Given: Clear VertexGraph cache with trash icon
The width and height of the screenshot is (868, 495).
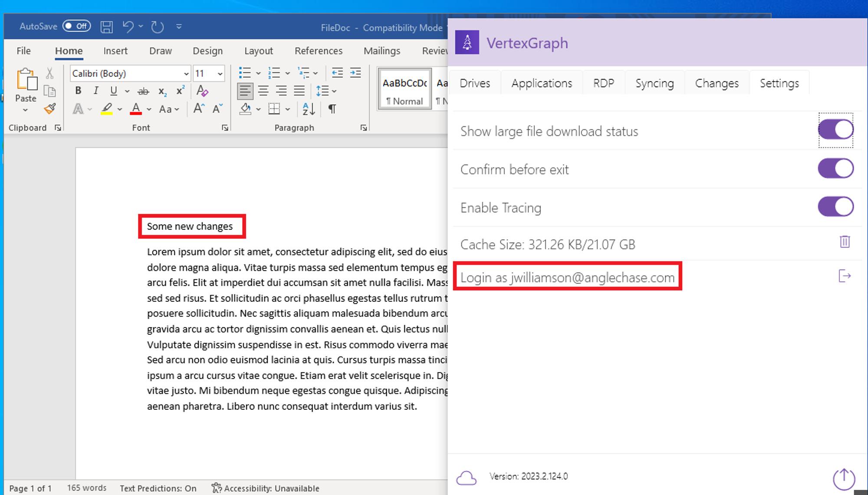Looking at the screenshot, I should (845, 241).
